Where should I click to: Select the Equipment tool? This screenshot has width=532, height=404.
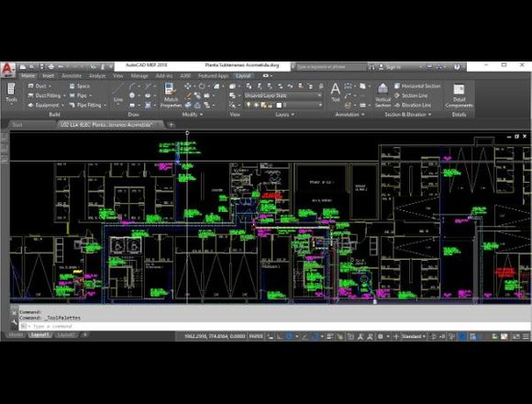[44, 106]
